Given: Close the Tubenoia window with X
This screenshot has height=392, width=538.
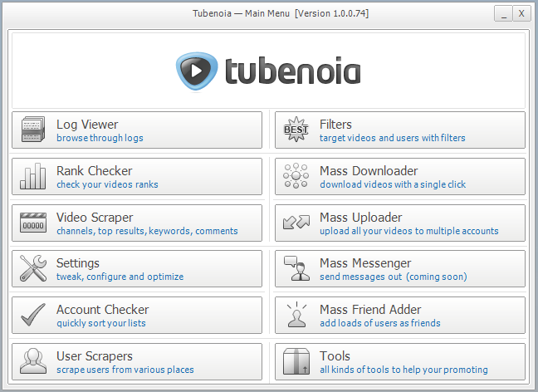Looking at the screenshot, I should point(521,14).
